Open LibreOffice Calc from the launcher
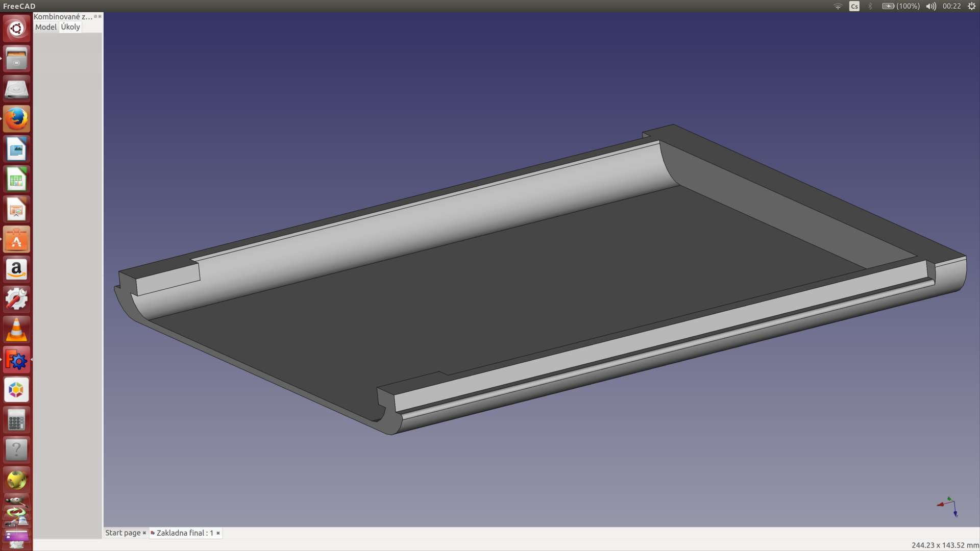Image resolution: width=980 pixels, height=551 pixels. (x=16, y=179)
